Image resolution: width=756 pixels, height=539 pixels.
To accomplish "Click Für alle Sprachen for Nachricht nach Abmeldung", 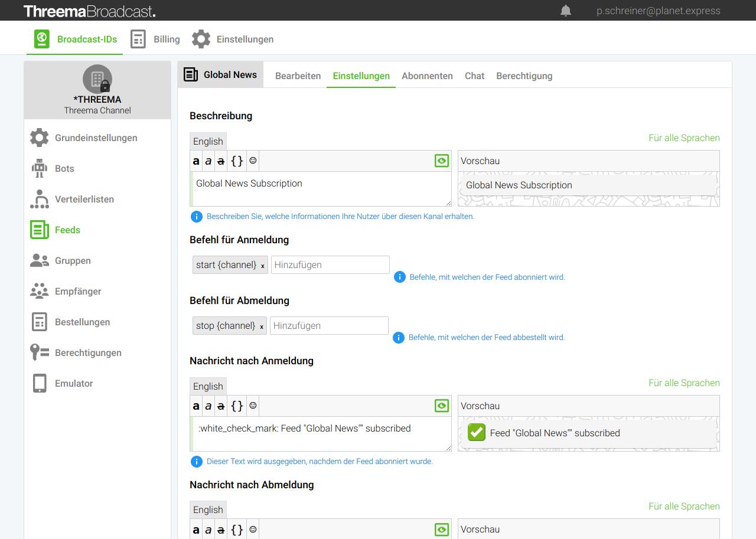I will (x=684, y=506).
